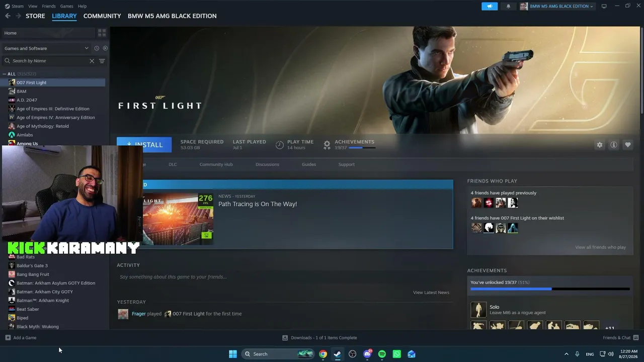This screenshot has height=362, width=644.
Task: Install 007 First Light
Action: (144, 145)
